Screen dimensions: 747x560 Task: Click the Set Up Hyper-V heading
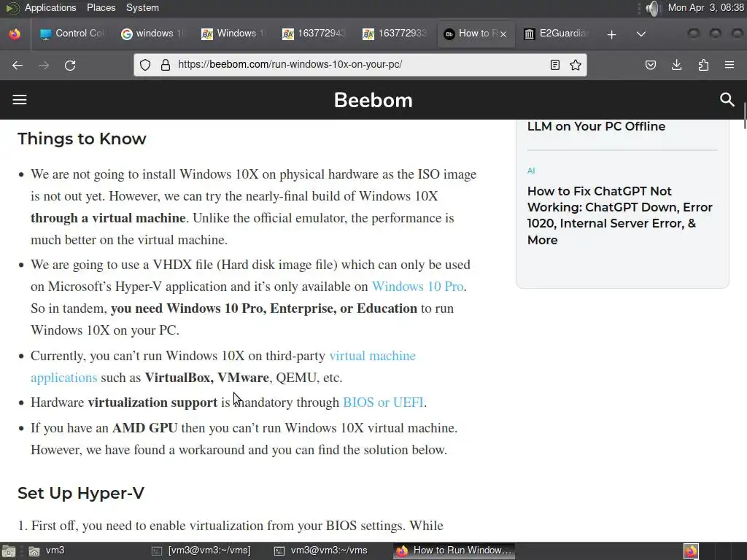pyautogui.click(x=81, y=494)
